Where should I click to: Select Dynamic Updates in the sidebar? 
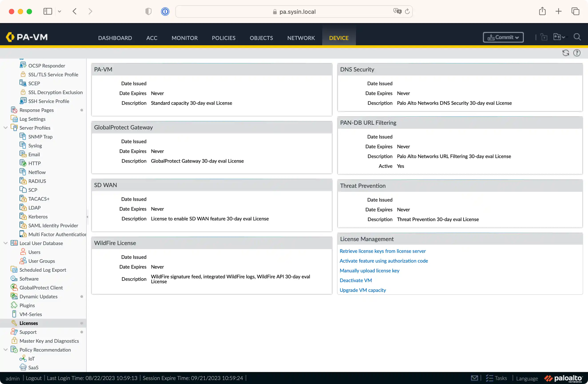(38, 296)
